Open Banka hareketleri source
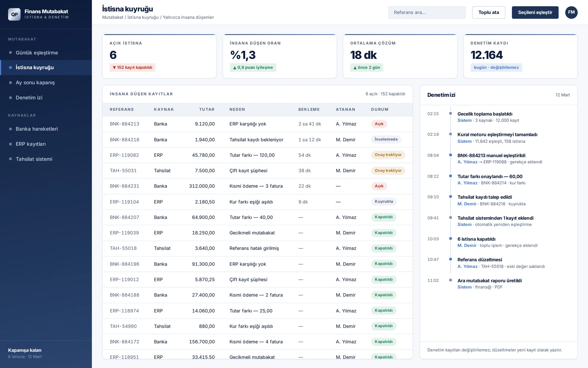 point(46,129)
